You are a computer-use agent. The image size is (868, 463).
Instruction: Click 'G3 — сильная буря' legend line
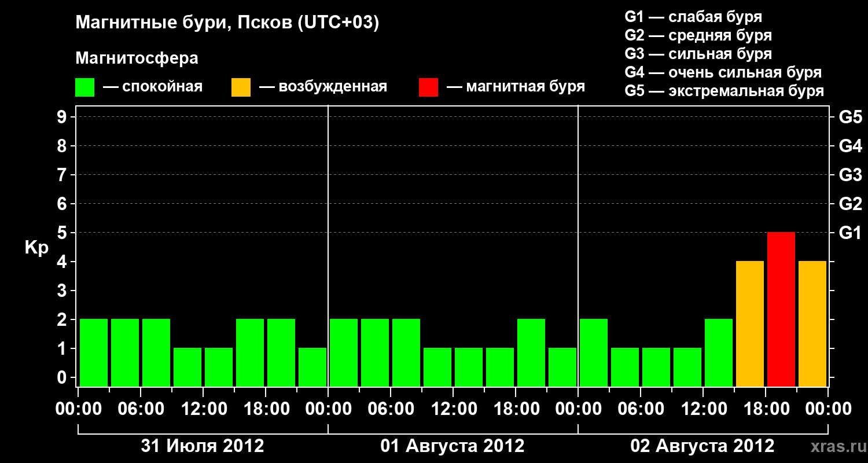coord(698,54)
